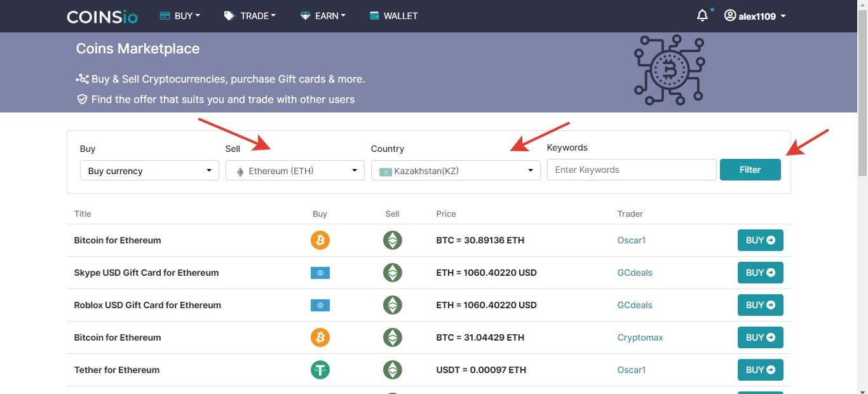
Task: Click price 'BTC = 31.04429 ETH'
Action: coord(480,337)
